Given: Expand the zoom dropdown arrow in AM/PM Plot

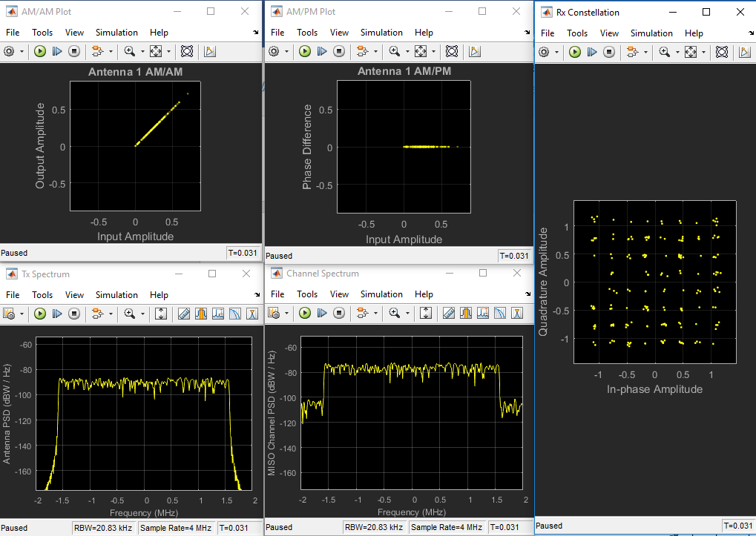Looking at the screenshot, I should (407, 51).
